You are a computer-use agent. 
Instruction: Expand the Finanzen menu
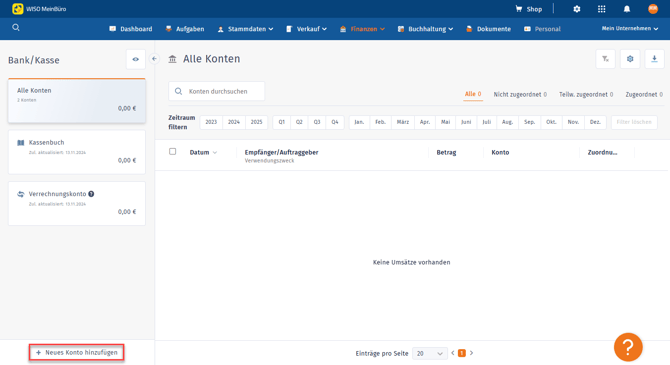click(x=362, y=29)
